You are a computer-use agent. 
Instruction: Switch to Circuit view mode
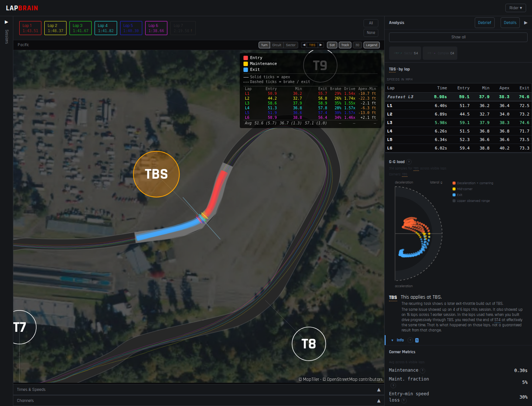coord(277,45)
